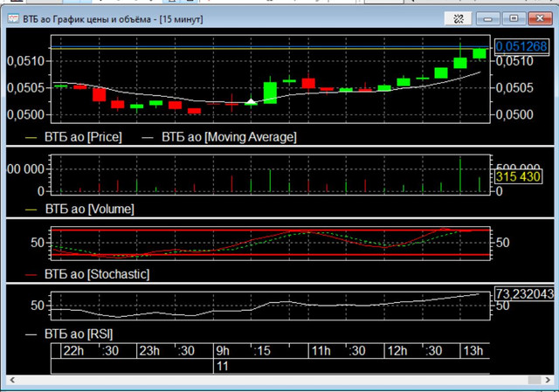Click the 9h label on time axis
Image resolution: width=559 pixels, height=392 pixels.
[x=223, y=351]
